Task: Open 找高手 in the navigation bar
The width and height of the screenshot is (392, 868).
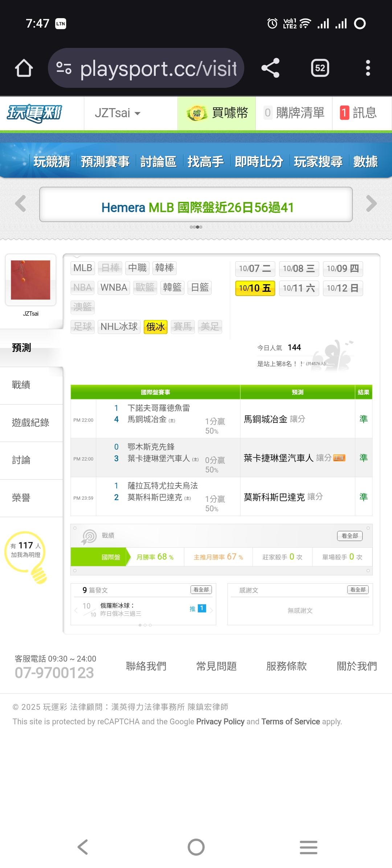Action: pos(205,161)
